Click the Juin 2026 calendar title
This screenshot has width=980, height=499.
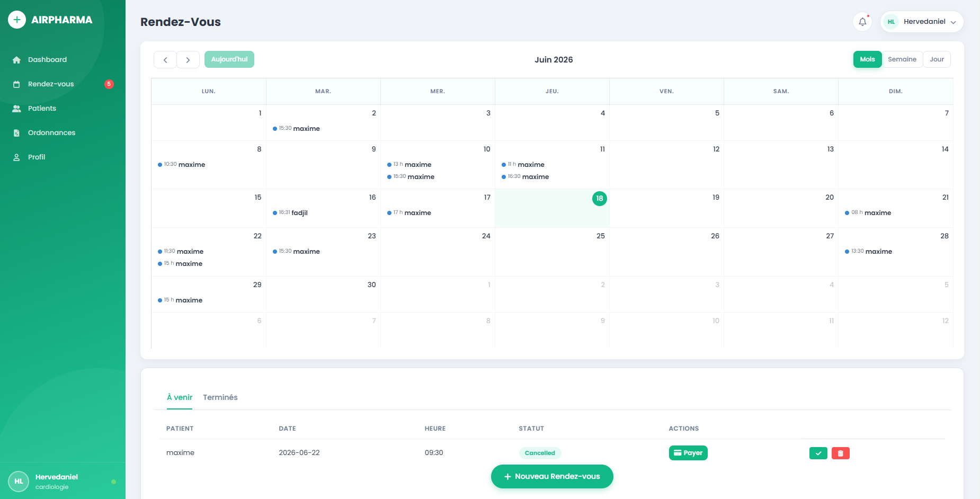pos(554,60)
